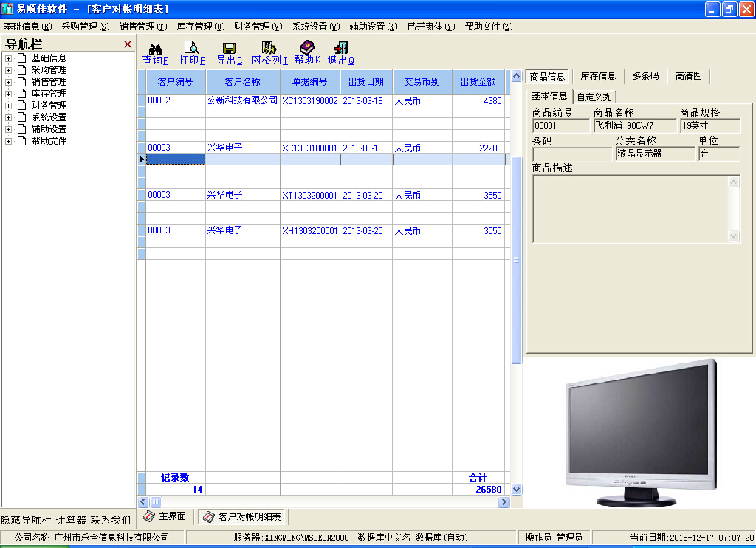
Task: Sort by the 出货金额 column header
Action: tap(478, 81)
